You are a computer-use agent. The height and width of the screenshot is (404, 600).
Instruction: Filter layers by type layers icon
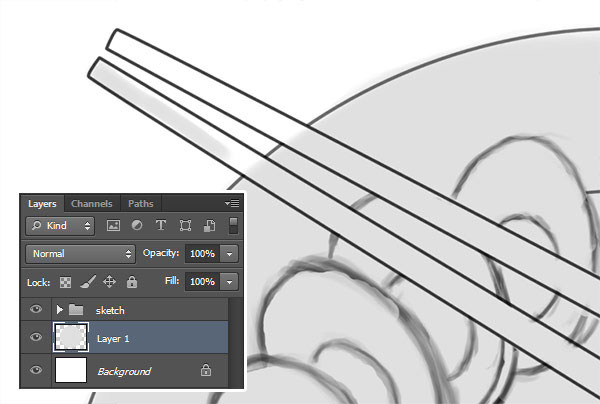coord(161,225)
